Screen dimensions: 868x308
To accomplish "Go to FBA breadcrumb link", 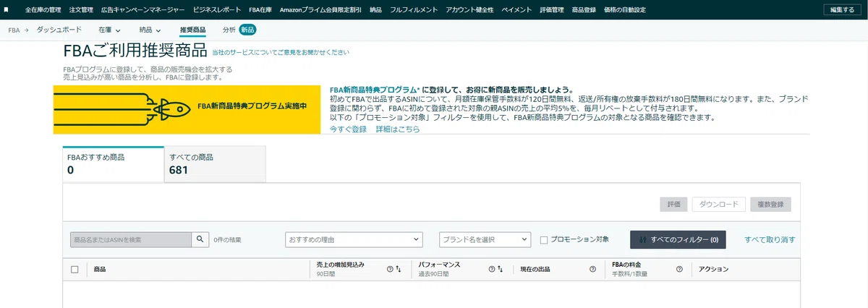I will (x=14, y=30).
